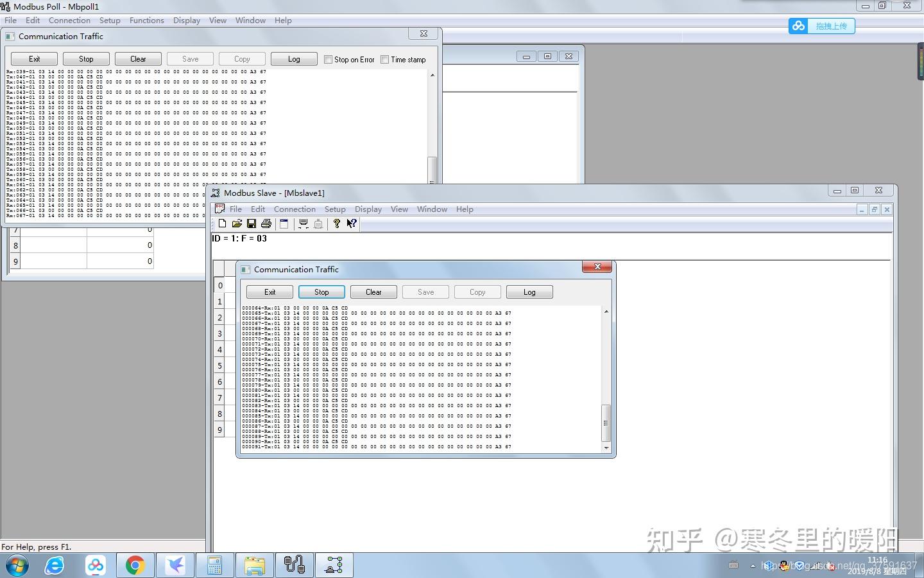Image resolution: width=924 pixels, height=578 pixels.
Task: Open the Connection menu in Modbus Poll
Action: (69, 20)
